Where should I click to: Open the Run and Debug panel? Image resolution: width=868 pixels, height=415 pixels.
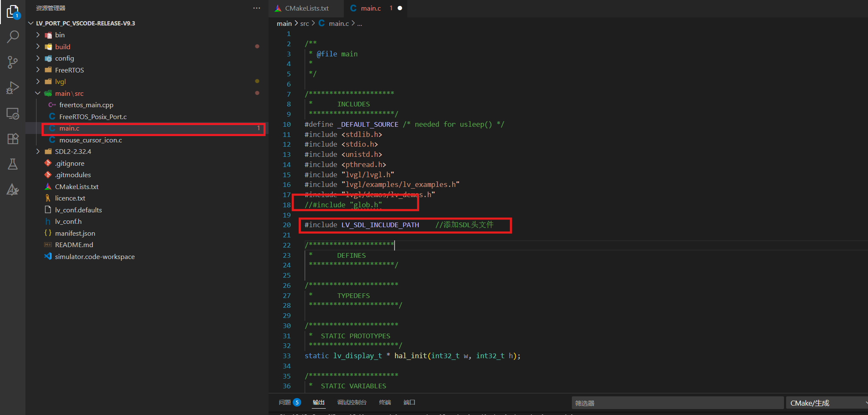[13, 88]
